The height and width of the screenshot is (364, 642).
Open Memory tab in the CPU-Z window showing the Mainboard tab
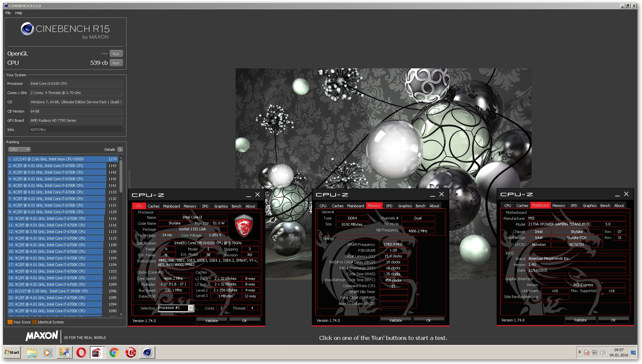(x=559, y=206)
